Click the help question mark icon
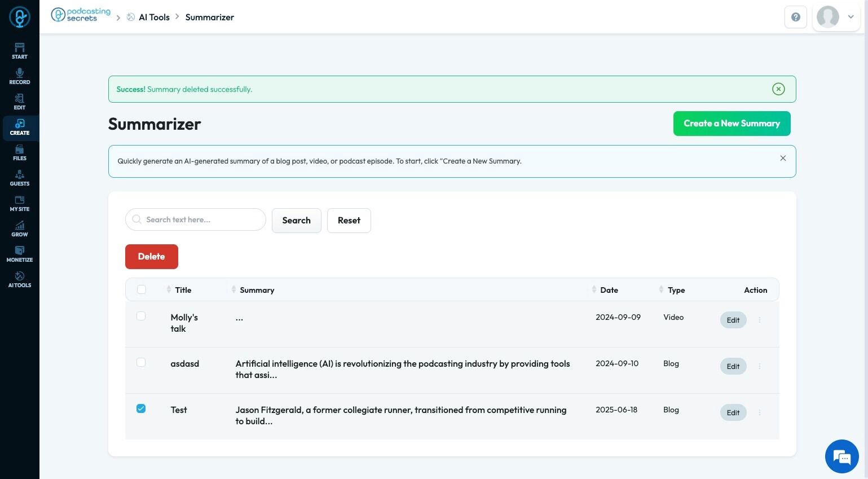Viewport: 868px width, 479px height. tap(795, 17)
